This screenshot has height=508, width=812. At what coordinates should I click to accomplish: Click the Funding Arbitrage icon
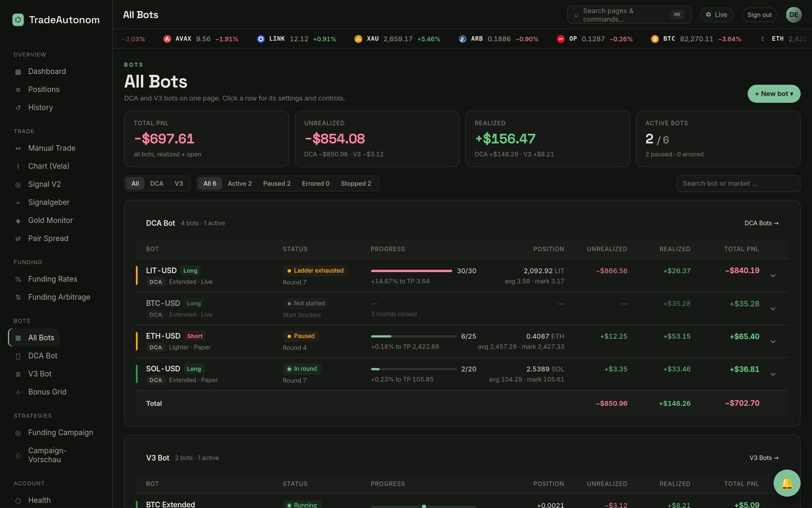coord(18,297)
